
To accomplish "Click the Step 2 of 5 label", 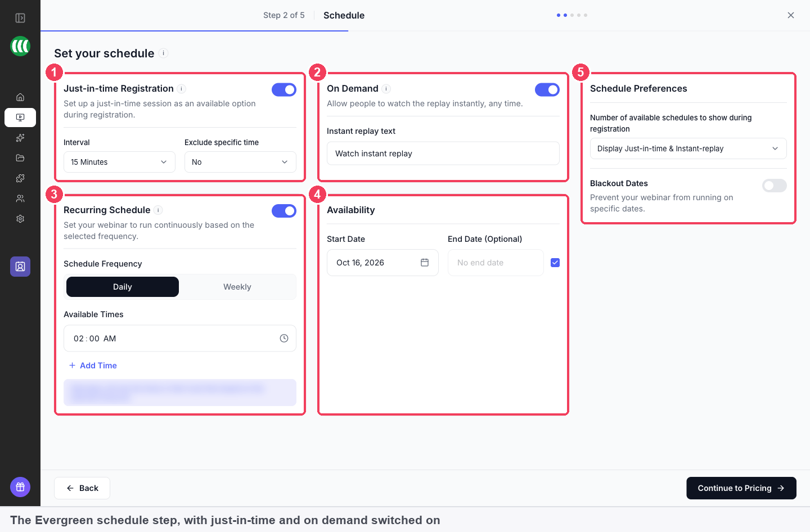I will pos(284,15).
